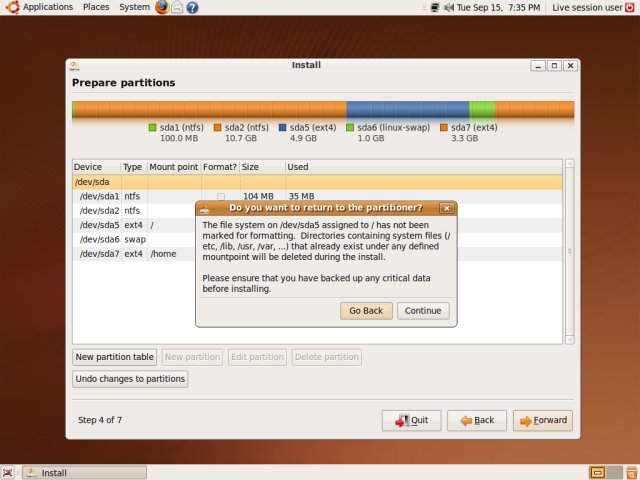This screenshot has width=640, height=480.
Task: Click Continue in the dialog
Action: pyautogui.click(x=423, y=311)
